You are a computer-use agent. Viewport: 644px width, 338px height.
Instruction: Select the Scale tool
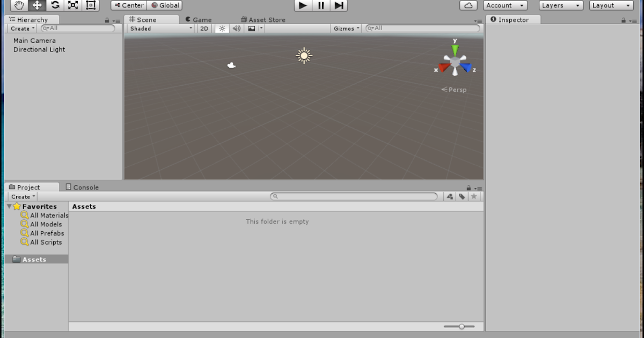tap(72, 5)
